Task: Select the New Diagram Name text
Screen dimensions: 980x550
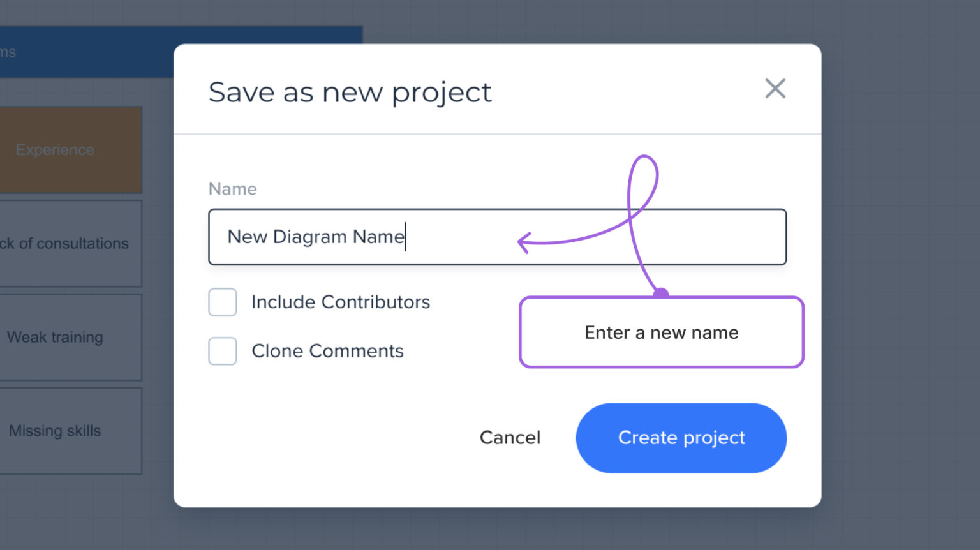Action: pyautogui.click(x=315, y=237)
